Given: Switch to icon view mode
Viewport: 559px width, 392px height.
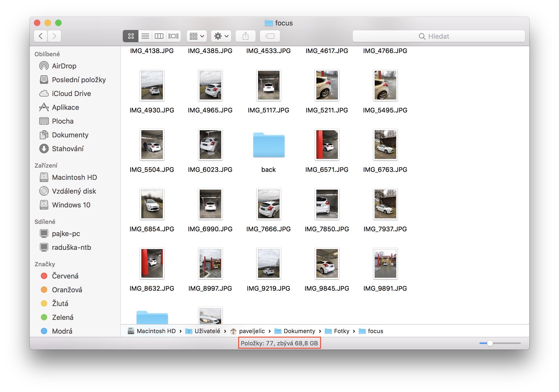Looking at the screenshot, I should (x=131, y=36).
